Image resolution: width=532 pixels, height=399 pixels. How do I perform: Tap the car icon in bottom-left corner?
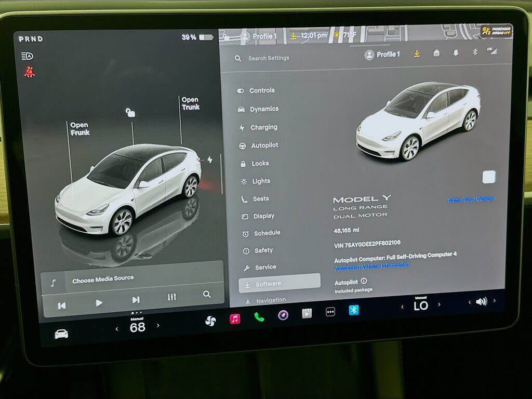click(61, 334)
